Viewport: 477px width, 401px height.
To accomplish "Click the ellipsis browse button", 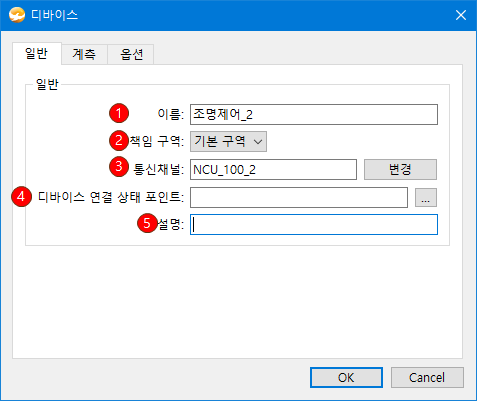I will 426,198.
